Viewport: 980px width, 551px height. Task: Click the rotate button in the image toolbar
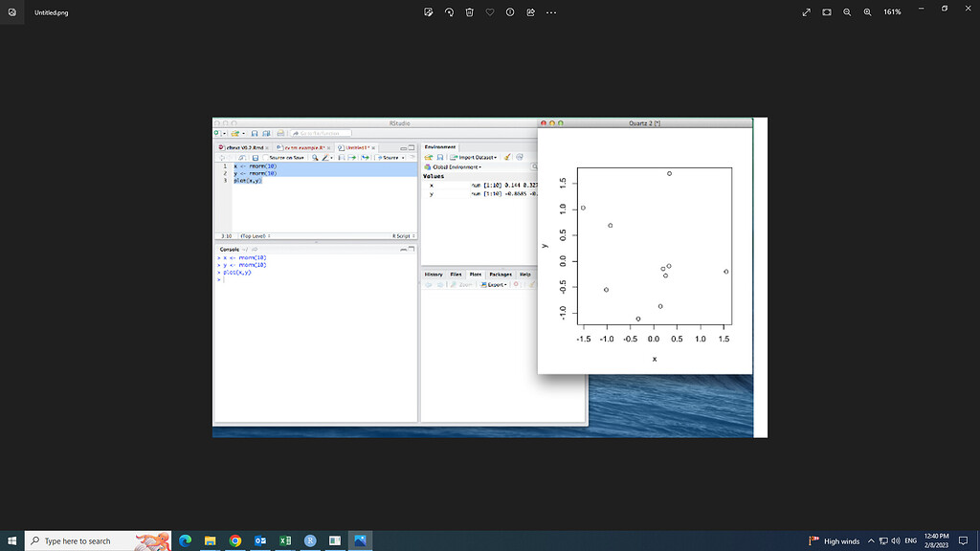click(450, 12)
